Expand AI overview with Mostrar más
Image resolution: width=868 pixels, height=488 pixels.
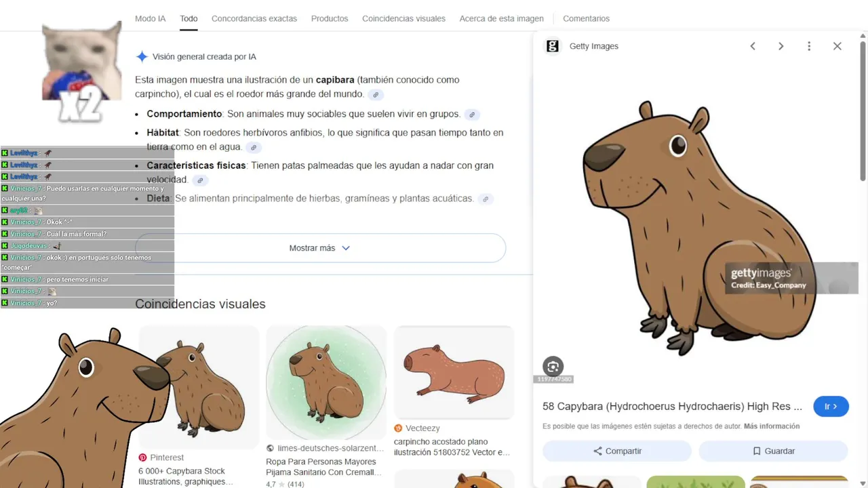[320, 248]
